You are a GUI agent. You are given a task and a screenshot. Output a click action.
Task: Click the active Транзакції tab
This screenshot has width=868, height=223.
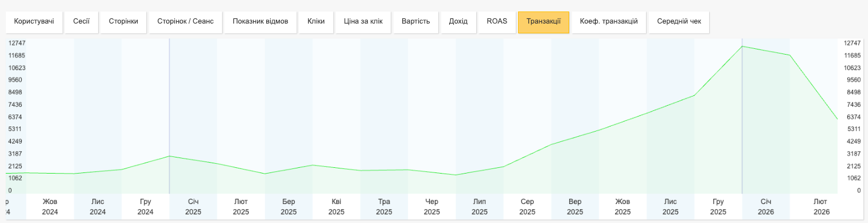pos(543,22)
